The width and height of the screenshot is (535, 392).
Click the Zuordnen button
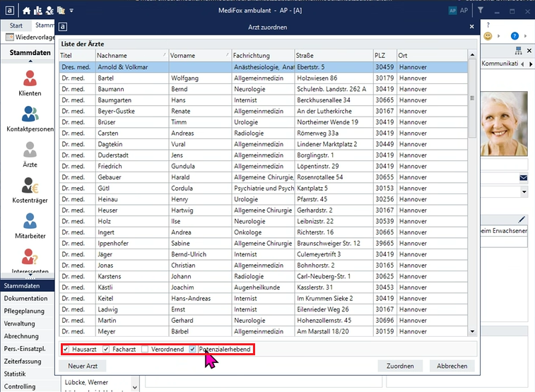tap(400, 366)
